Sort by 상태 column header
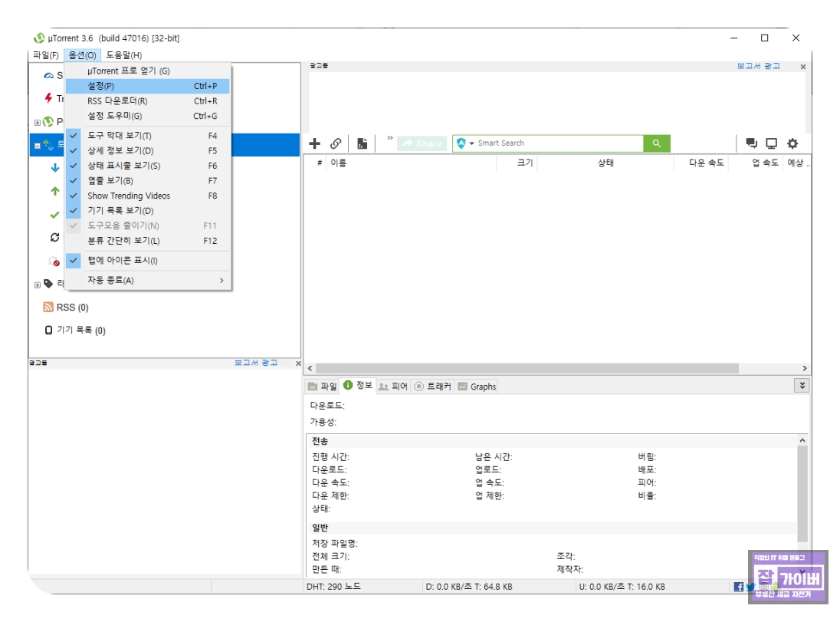The height and width of the screenshot is (622, 840). click(606, 163)
